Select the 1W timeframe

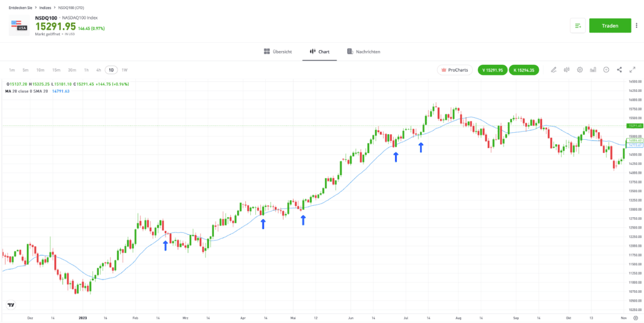(x=125, y=70)
